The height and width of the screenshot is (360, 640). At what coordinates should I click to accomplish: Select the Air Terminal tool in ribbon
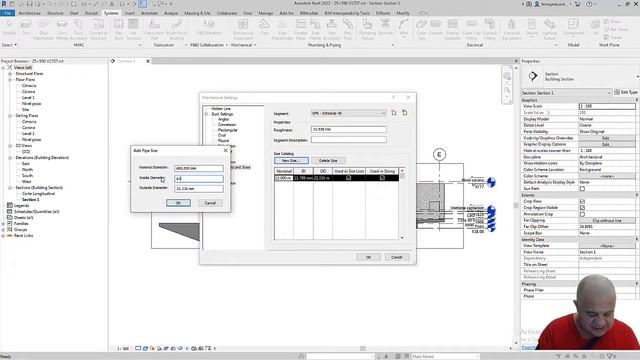(133, 29)
